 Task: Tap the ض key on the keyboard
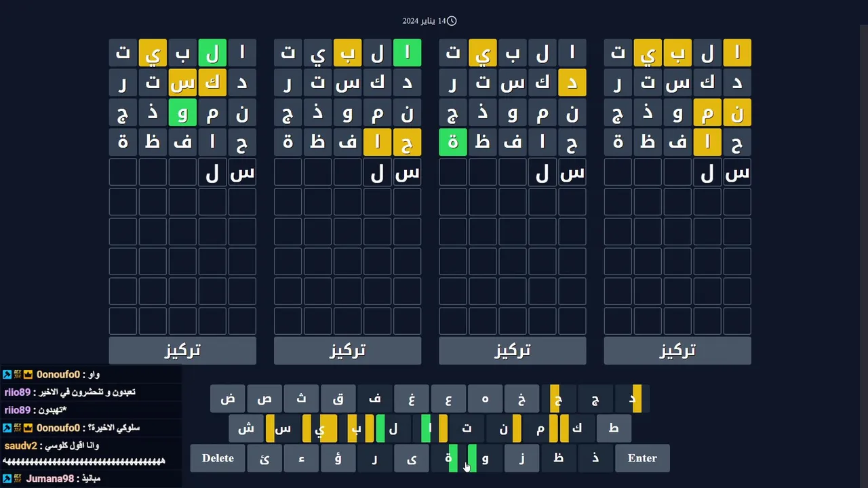tap(228, 399)
